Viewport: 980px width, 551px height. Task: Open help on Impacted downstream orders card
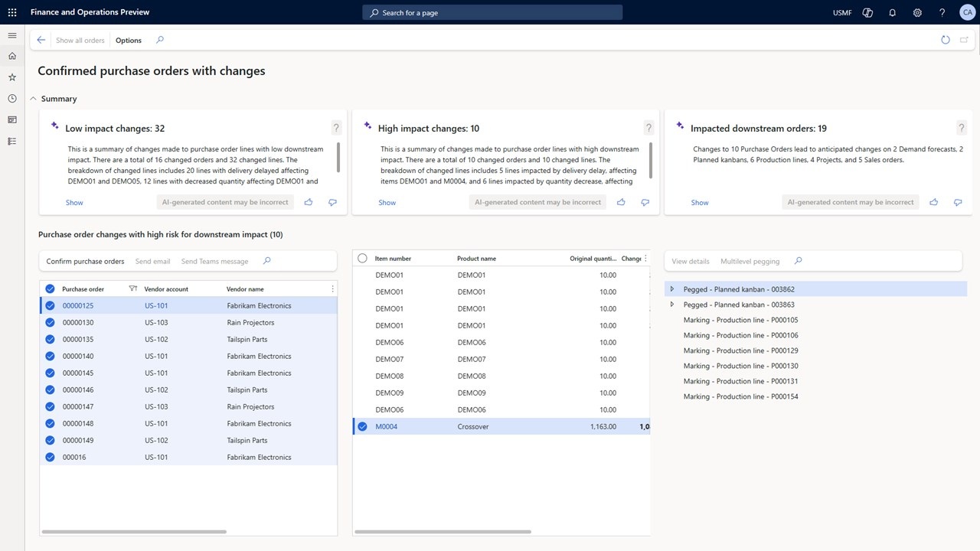click(x=962, y=129)
